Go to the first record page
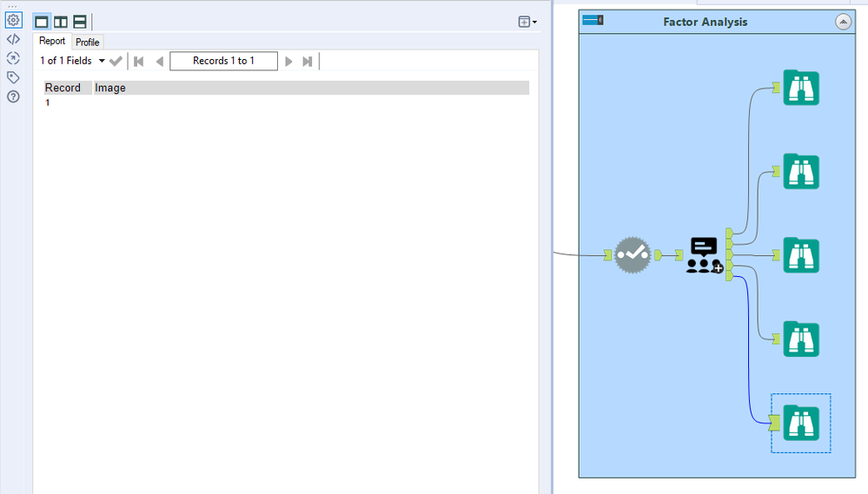The height and width of the screenshot is (494, 868). pos(139,62)
